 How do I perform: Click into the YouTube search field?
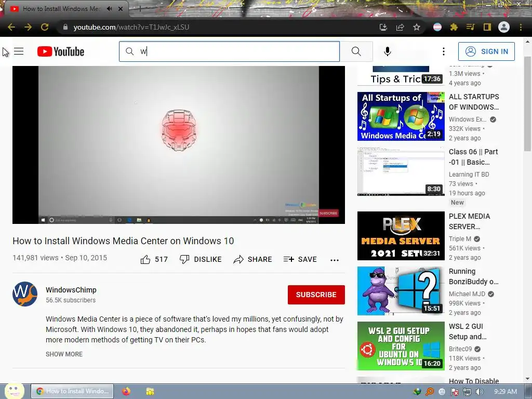pyautogui.click(x=229, y=51)
